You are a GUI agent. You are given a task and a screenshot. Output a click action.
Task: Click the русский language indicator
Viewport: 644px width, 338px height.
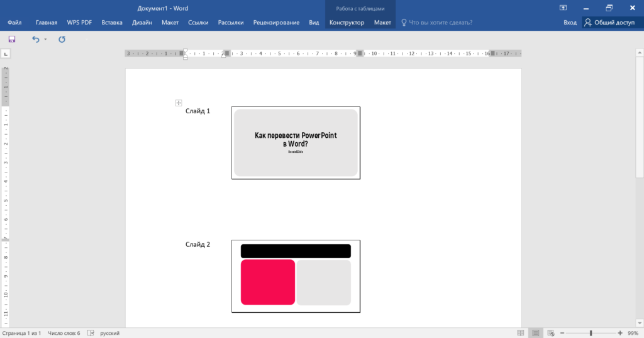109,333
